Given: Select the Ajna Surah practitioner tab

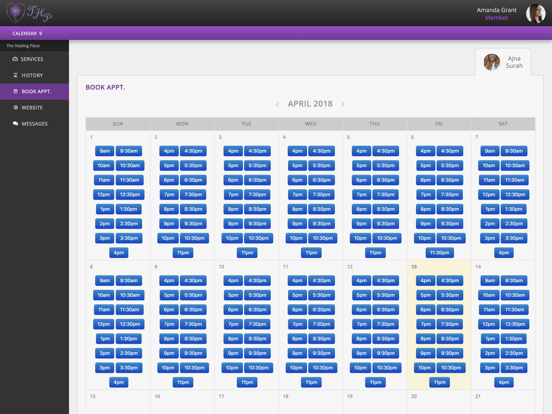Looking at the screenshot, I should pyautogui.click(x=503, y=62).
